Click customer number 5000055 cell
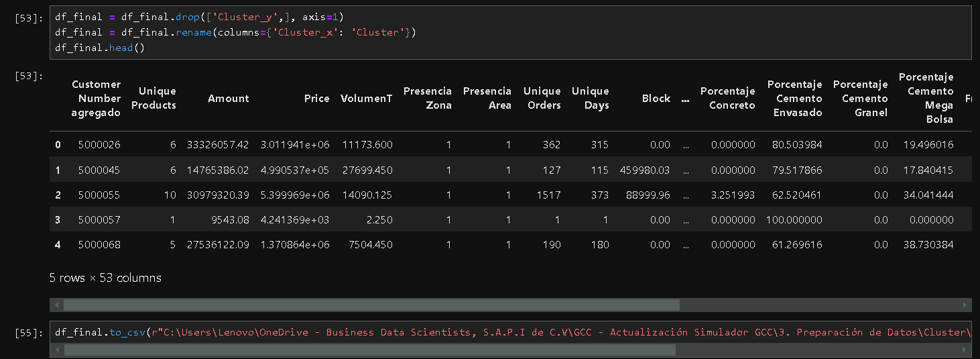980x359 pixels. pos(99,195)
